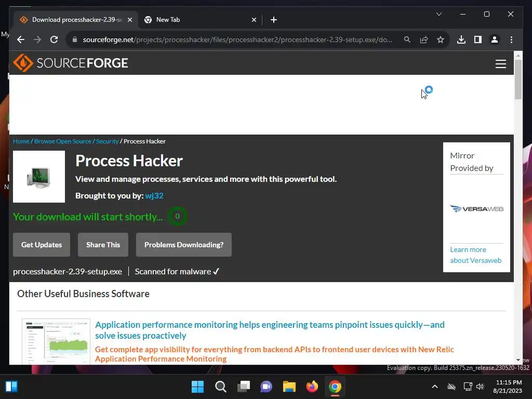The height and width of the screenshot is (399, 532).
Task: Open the Security breadcrumb link
Action: click(107, 141)
